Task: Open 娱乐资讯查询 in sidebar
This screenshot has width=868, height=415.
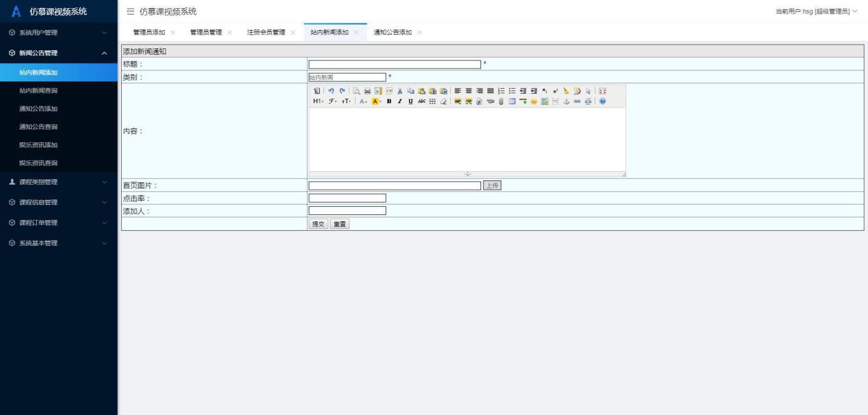Action: pyautogui.click(x=58, y=163)
